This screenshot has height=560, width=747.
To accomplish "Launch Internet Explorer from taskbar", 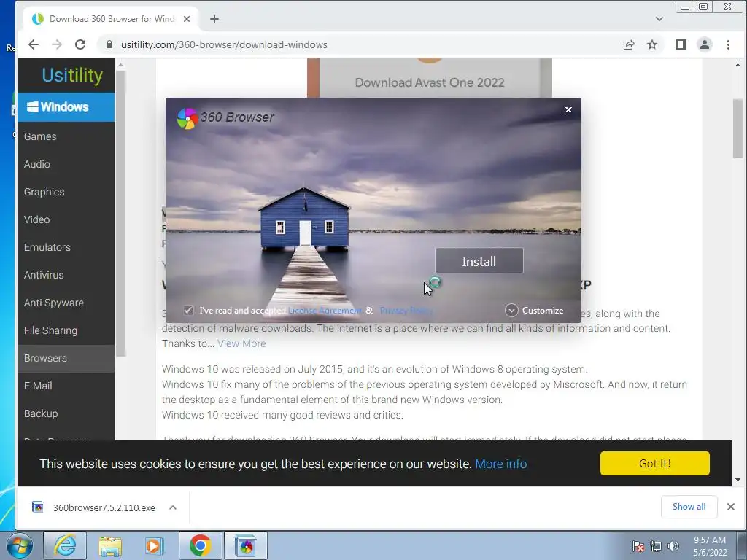I will tap(65, 545).
